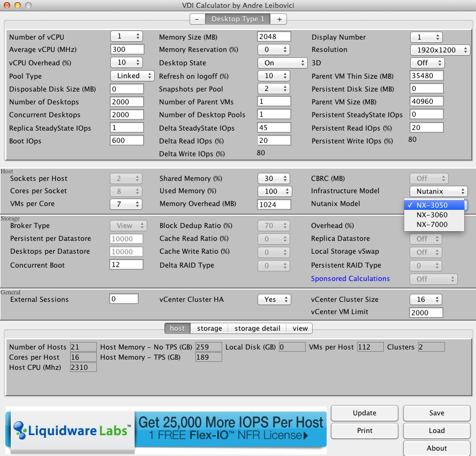Click the Clusters result value 2

(x=432, y=347)
